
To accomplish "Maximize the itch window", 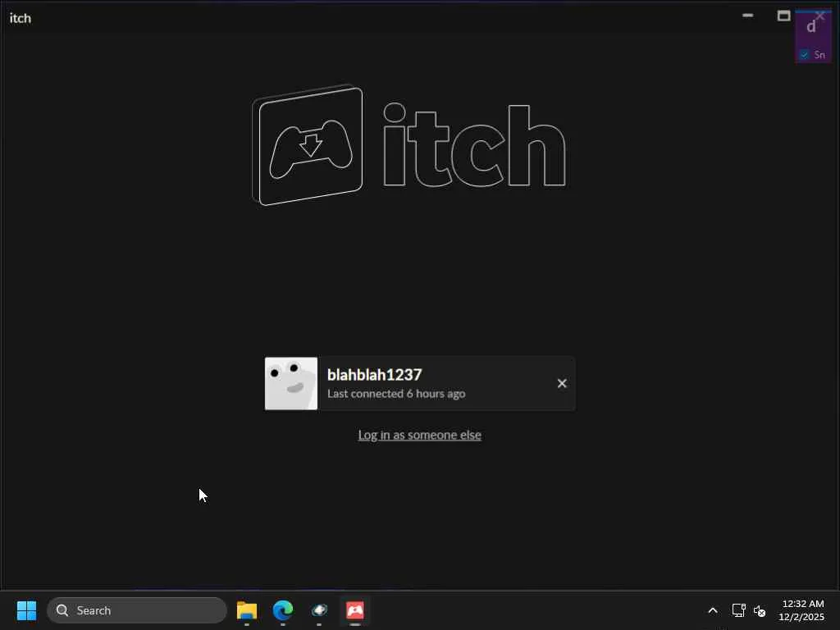I will click(x=783, y=16).
